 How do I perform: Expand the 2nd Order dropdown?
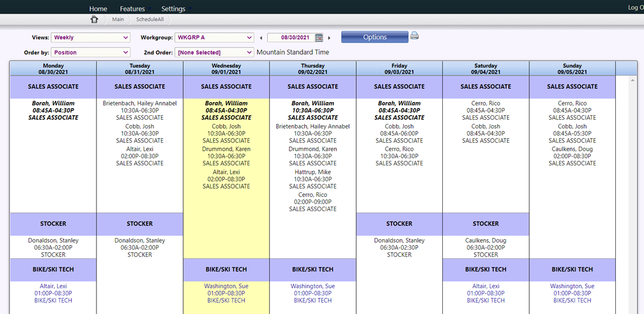pos(214,53)
